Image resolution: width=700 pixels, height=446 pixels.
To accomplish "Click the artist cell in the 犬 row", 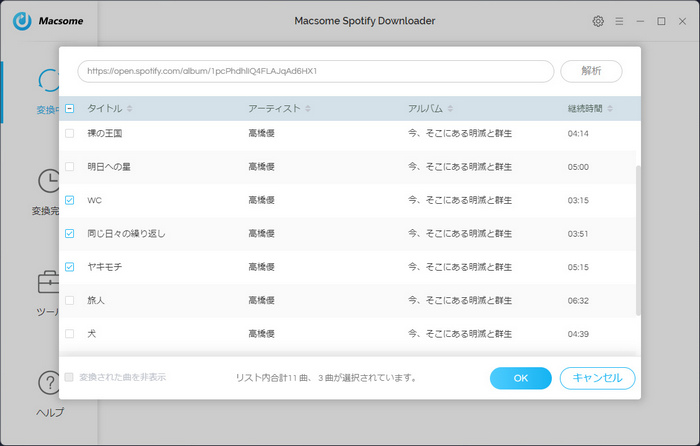I will [262, 333].
